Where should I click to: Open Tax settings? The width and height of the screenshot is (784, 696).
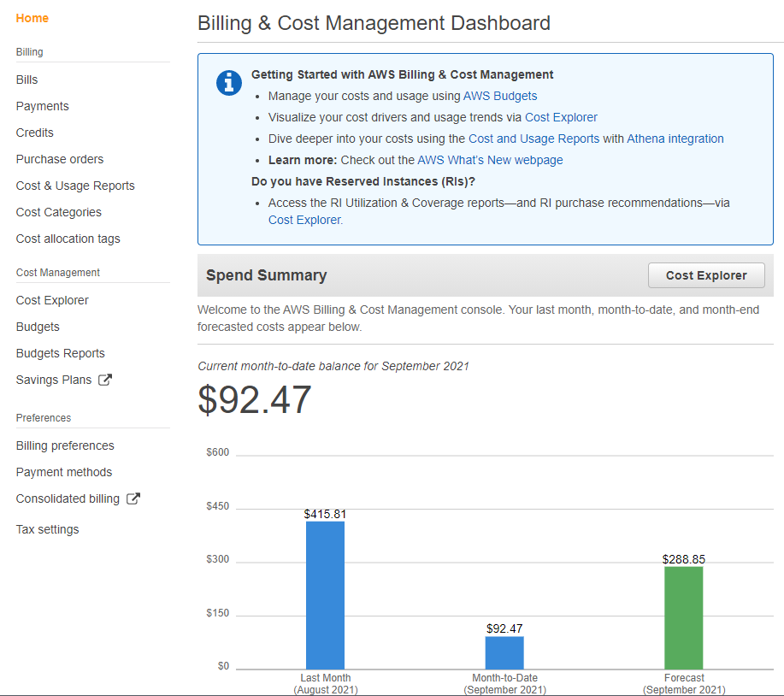coord(47,528)
